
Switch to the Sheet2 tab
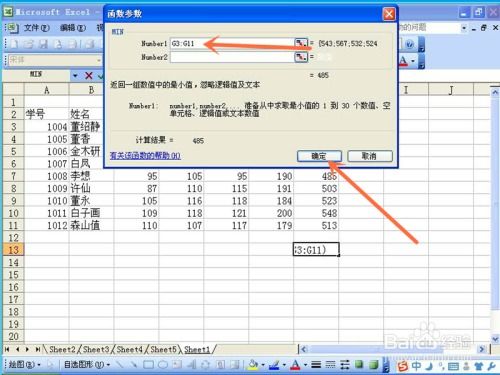pos(62,349)
